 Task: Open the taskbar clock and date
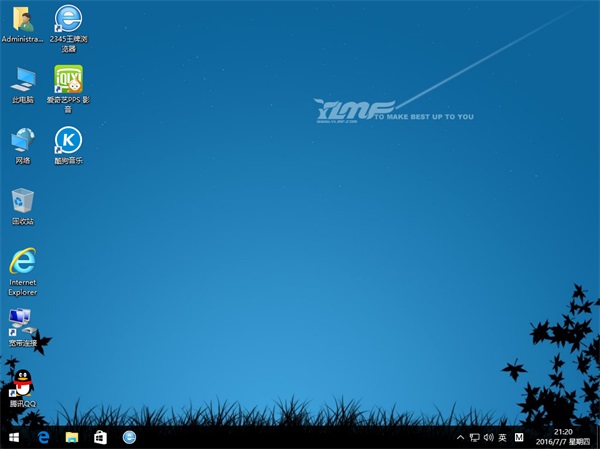point(565,438)
